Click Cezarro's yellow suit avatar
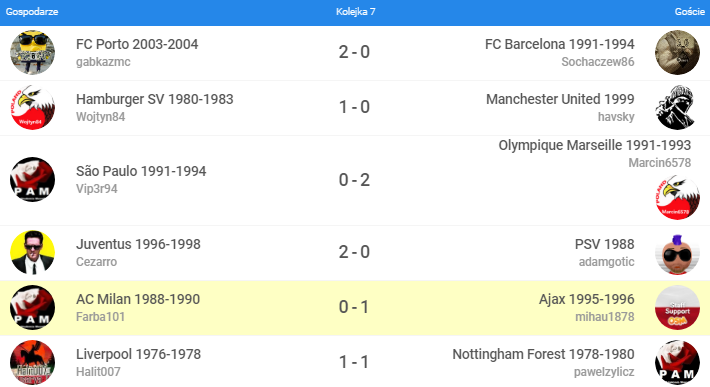Screen dimensions: 710x387 point(33,253)
